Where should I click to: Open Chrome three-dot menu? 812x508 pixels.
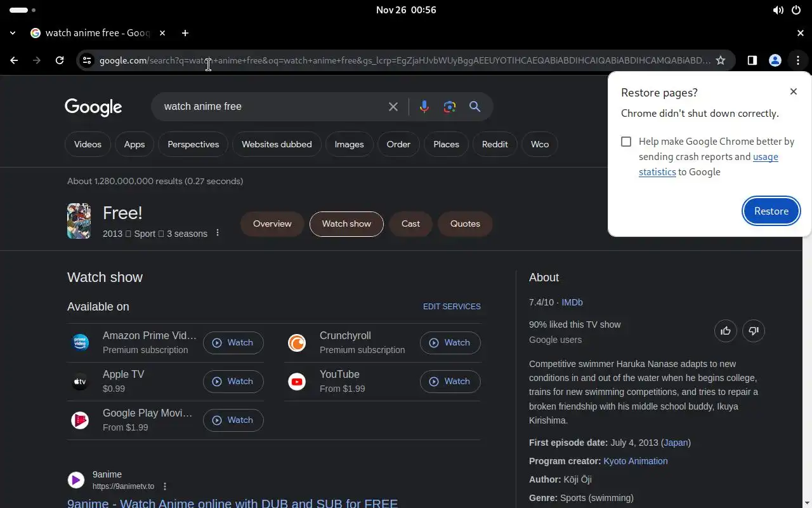pos(798,60)
